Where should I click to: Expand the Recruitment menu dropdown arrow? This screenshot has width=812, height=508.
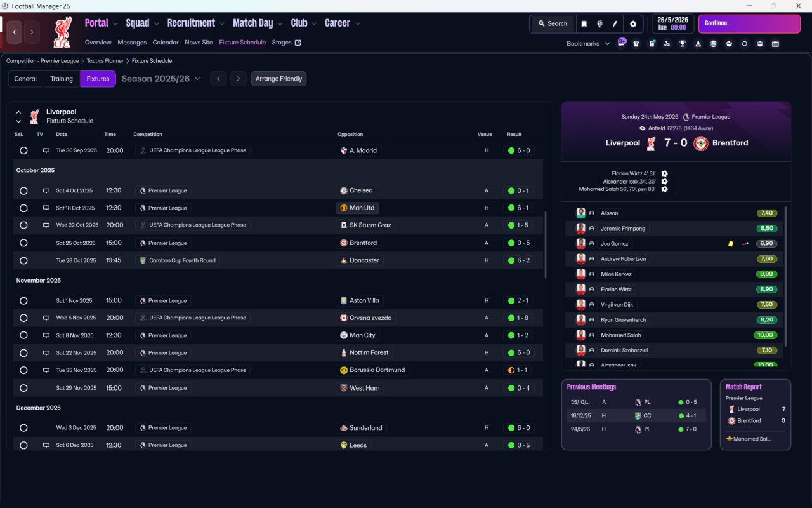click(222, 24)
